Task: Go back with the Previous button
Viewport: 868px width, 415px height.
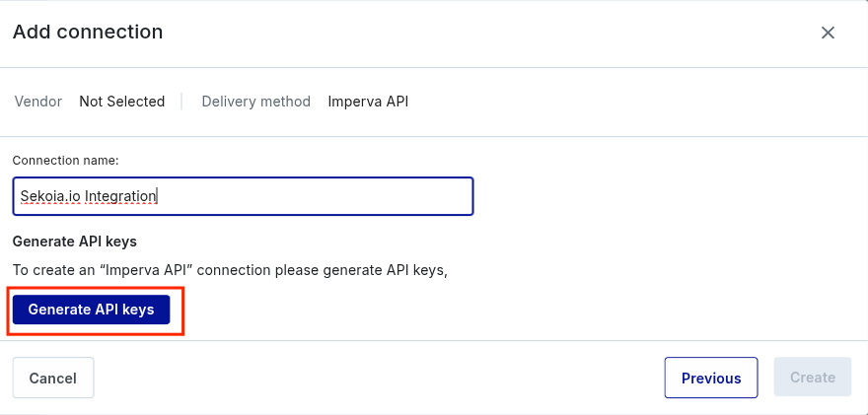Action: coord(710,378)
